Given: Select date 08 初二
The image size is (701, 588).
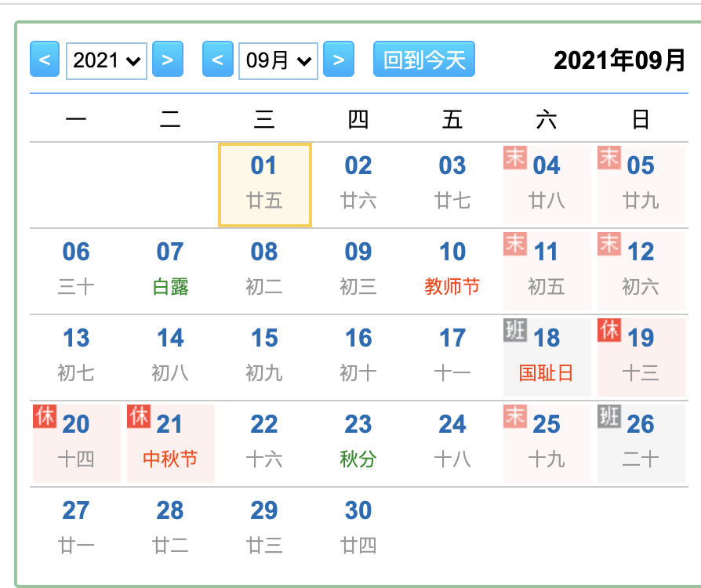Looking at the screenshot, I should tap(265, 271).
